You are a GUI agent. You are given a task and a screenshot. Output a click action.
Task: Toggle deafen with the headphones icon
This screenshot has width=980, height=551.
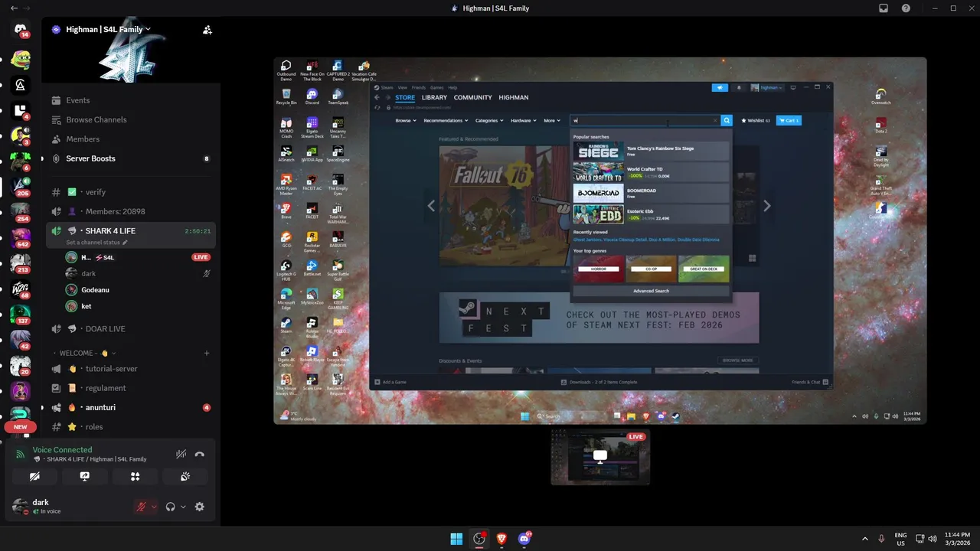pos(171,507)
